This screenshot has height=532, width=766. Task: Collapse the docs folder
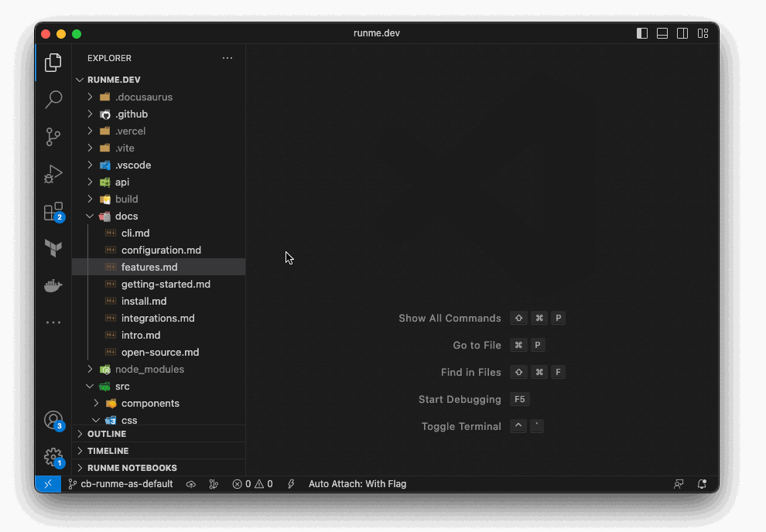[x=89, y=216]
